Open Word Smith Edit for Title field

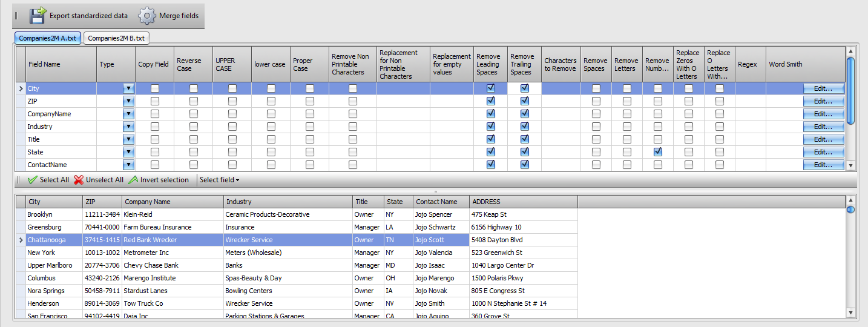coord(823,139)
